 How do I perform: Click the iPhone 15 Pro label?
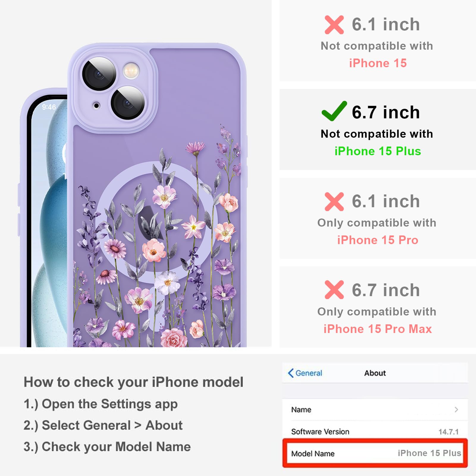coord(378,240)
